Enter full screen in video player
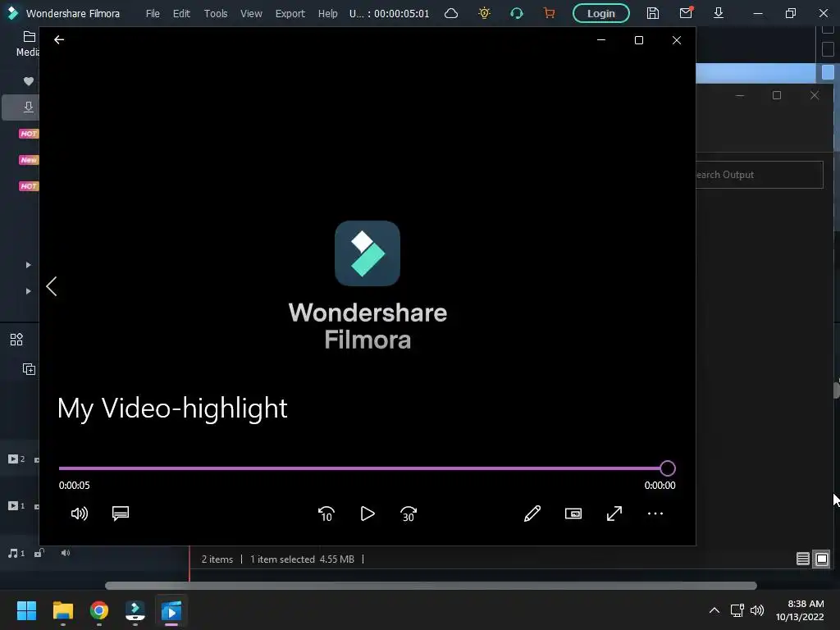Screen dimensions: 840x630 pyautogui.click(x=614, y=514)
